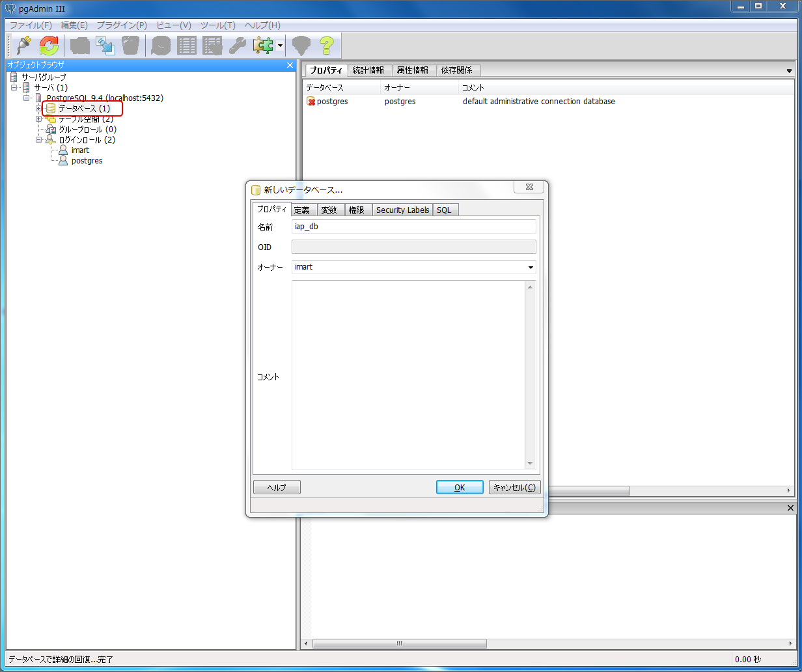
Task: Click the キャンセル(C) button
Action: point(514,487)
